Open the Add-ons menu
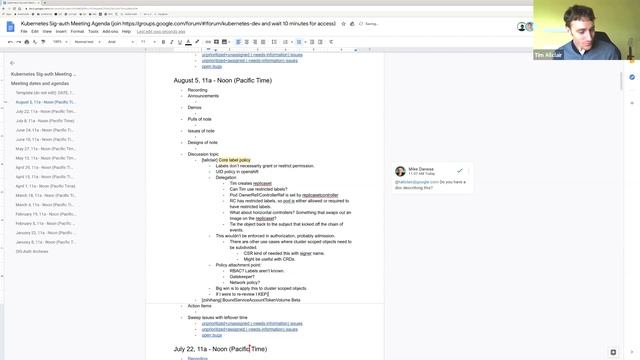 (x=110, y=31)
